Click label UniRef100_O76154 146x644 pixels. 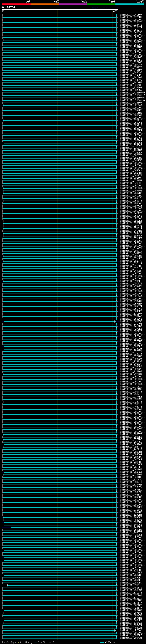(x=131, y=180)
